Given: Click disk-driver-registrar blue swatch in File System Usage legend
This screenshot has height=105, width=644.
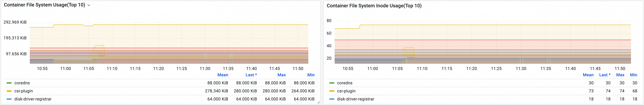Looking at the screenshot, I should (x=9, y=99).
